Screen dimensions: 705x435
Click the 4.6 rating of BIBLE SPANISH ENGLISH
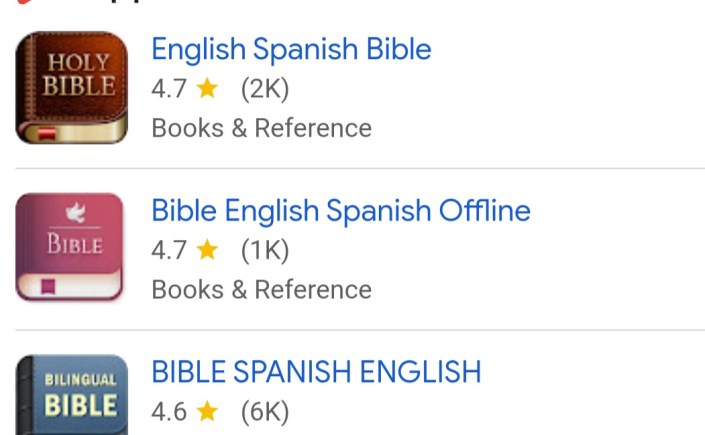pos(168,411)
